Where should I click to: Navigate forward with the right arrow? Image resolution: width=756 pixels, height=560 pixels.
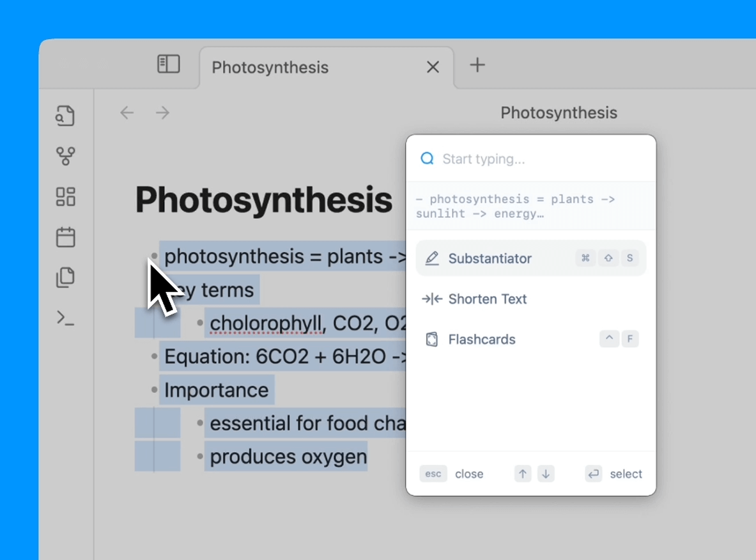coord(163,113)
